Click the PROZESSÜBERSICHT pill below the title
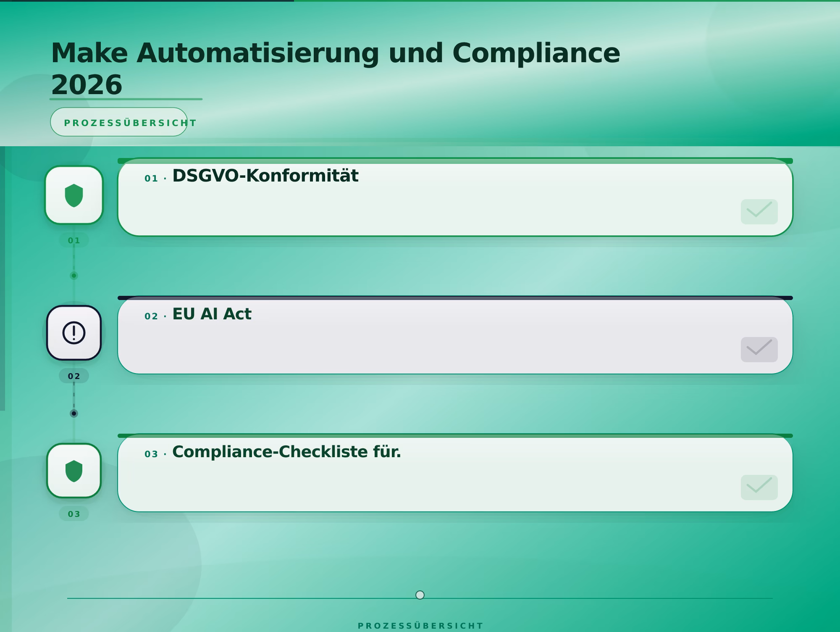Viewport: 840px width, 632px height. pyautogui.click(x=119, y=122)
